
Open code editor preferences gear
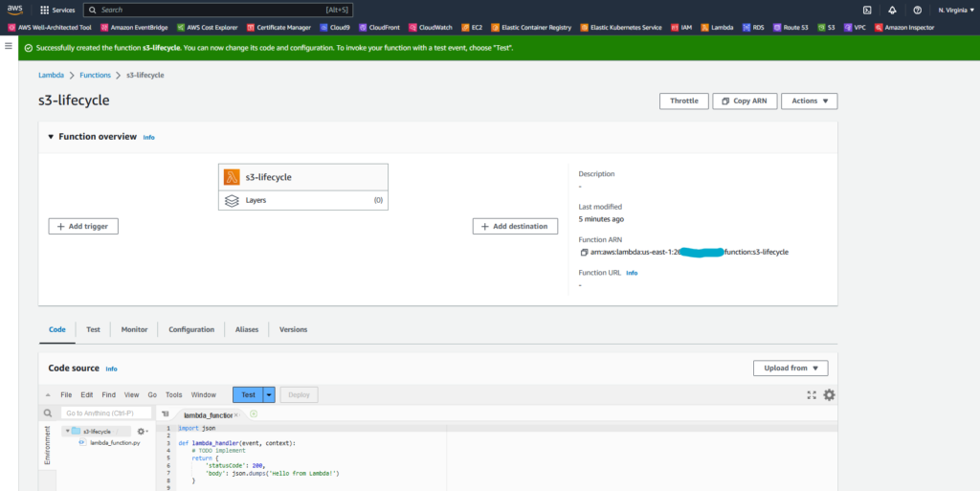pos(829,394)
